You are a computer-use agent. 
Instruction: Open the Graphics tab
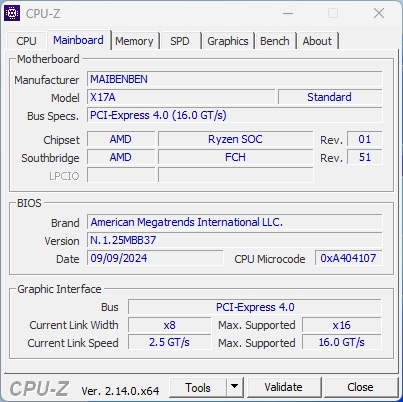(x=228, y=41)
